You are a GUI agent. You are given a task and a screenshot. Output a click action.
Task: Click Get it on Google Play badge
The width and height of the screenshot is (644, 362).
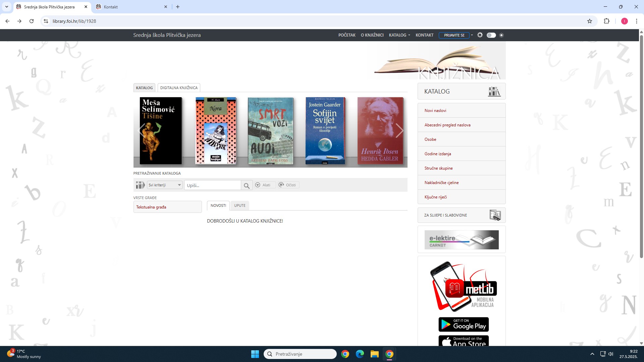(464, 324)
